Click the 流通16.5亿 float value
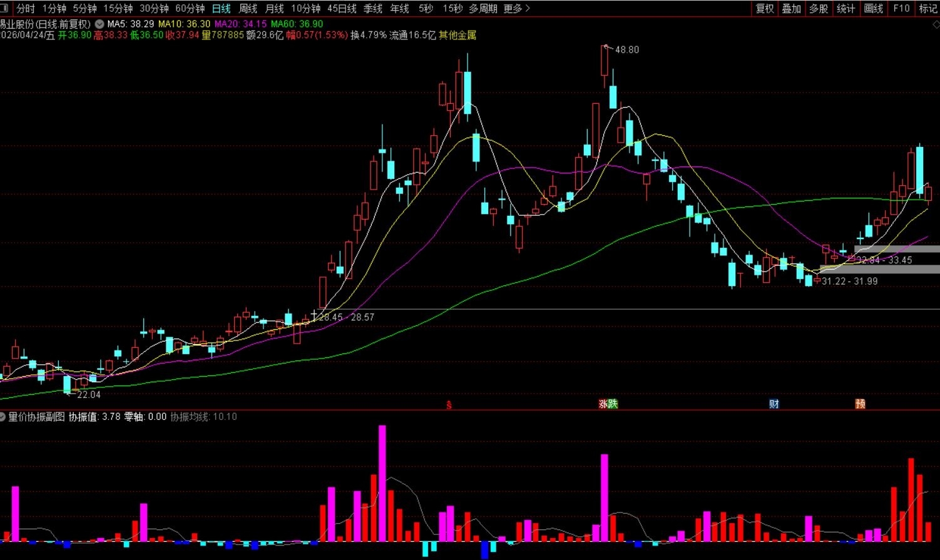 tap(412, 35)
